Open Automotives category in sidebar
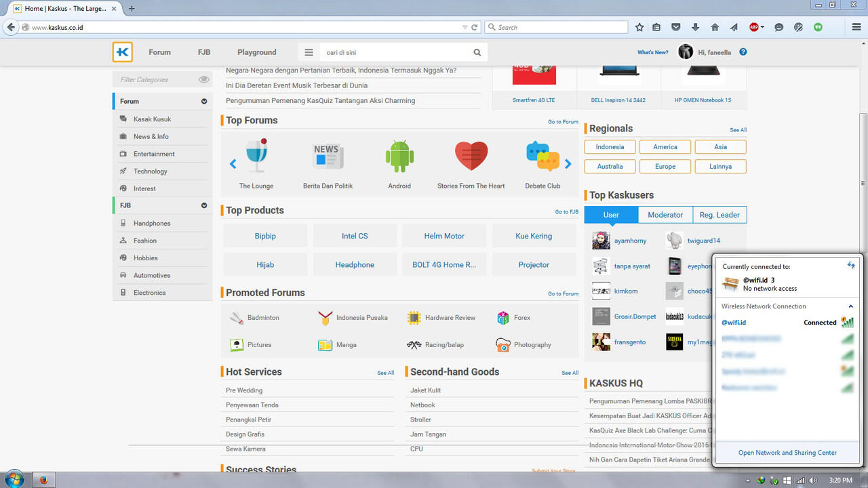The height and width of the screenshot is (488, 868). [x=152, y=276]
